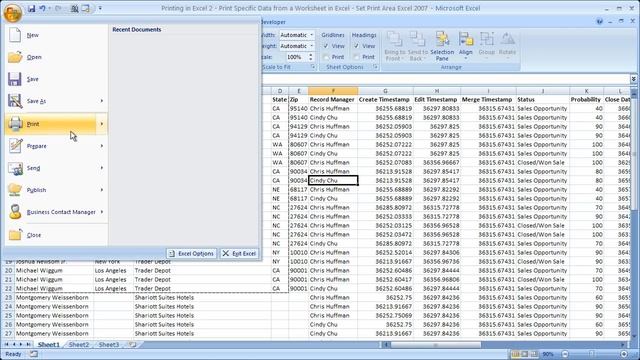Click the macro record icon in status bar

34,354
